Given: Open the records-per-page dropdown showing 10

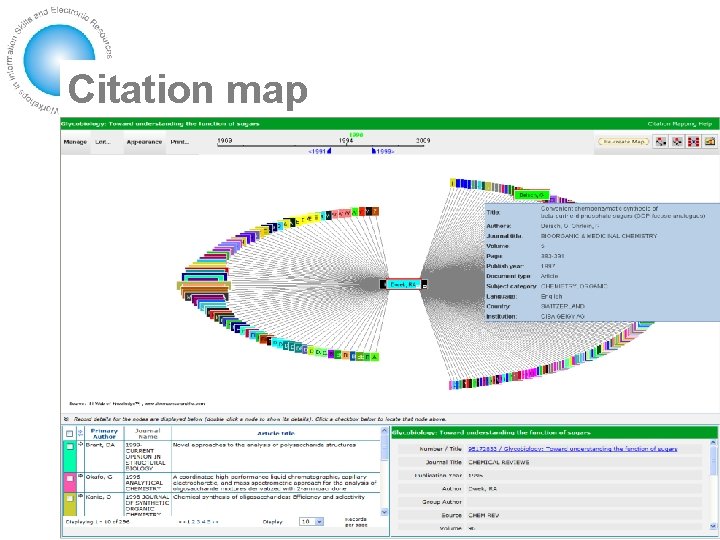Looking at the screenshot, I should [x=311, y=522].
